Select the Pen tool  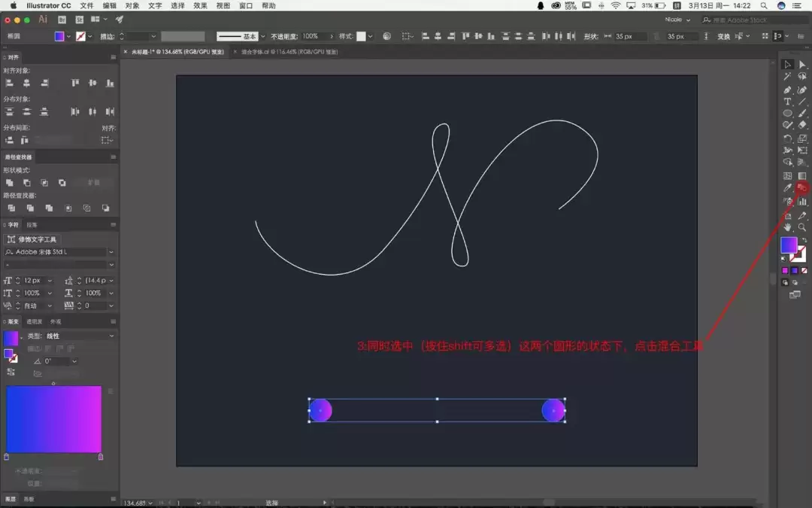tap(787, 90)
